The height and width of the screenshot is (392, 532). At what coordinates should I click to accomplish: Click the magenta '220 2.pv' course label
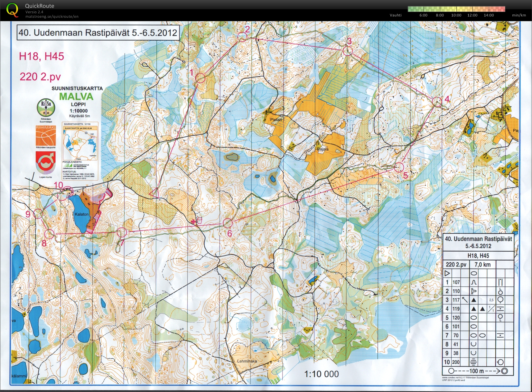point(40,77)
